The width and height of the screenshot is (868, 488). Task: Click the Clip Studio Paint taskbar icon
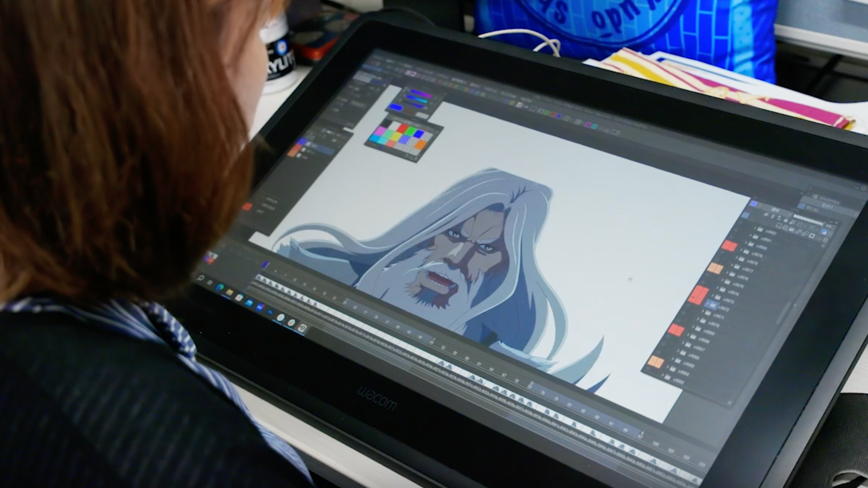coord(303,328)
